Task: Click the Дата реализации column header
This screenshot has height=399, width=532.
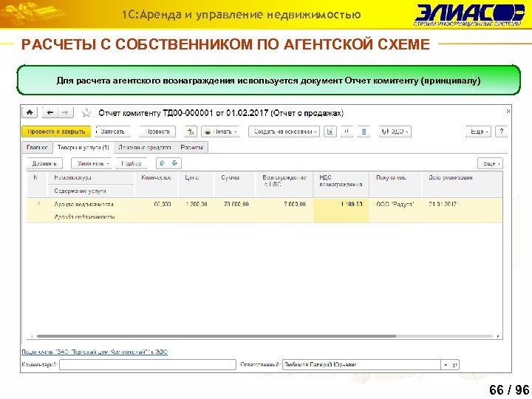Action: 462,184
